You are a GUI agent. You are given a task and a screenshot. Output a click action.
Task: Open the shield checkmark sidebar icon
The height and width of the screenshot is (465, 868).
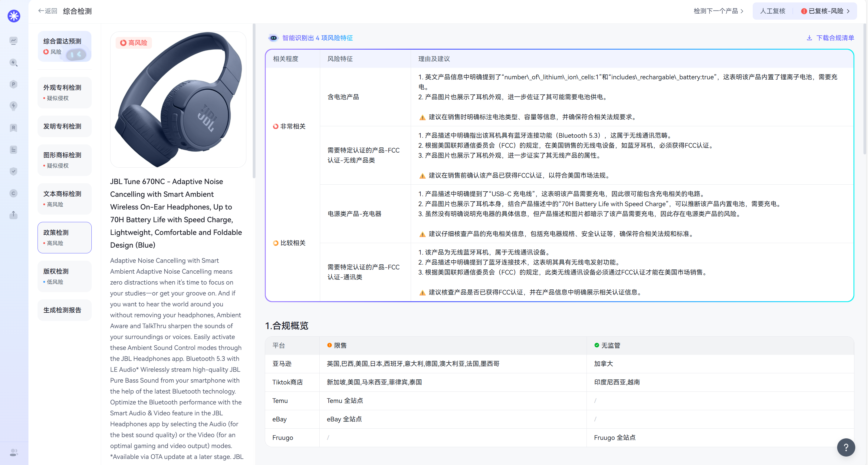click(14, 171)
